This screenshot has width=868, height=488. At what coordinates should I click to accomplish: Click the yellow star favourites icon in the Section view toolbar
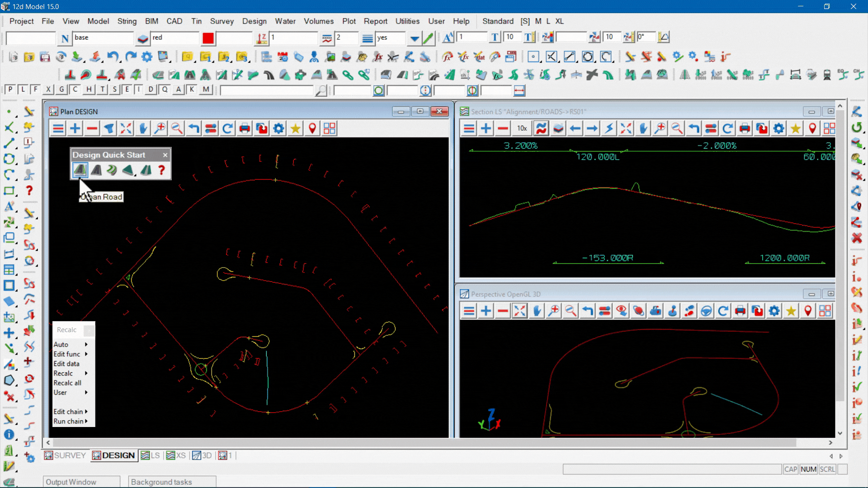(x=796, y=129)
